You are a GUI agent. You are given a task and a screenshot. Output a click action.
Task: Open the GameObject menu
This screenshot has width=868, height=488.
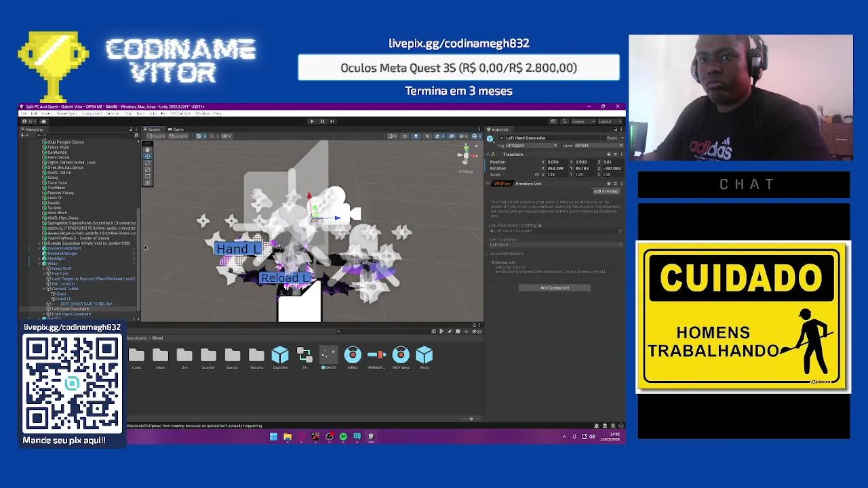(x=67, y=113)
